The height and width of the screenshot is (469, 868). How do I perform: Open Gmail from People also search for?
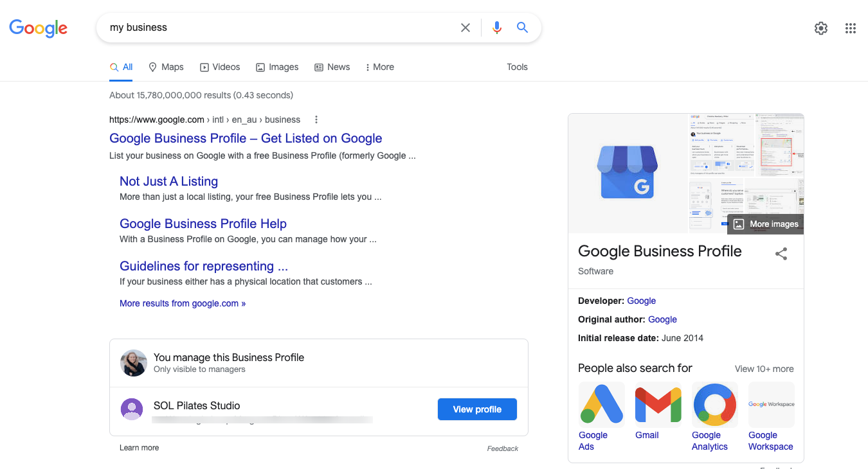658,405
